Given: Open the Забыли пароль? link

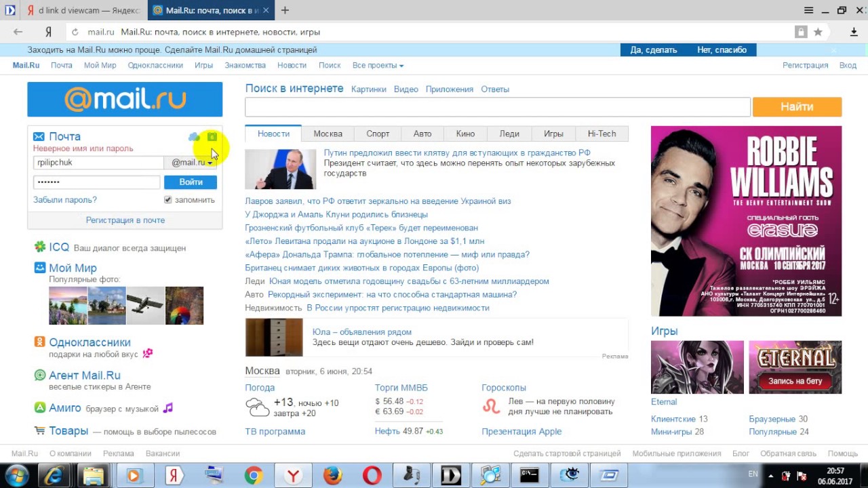Looking at the screenshot, I should tap(65, 200).
